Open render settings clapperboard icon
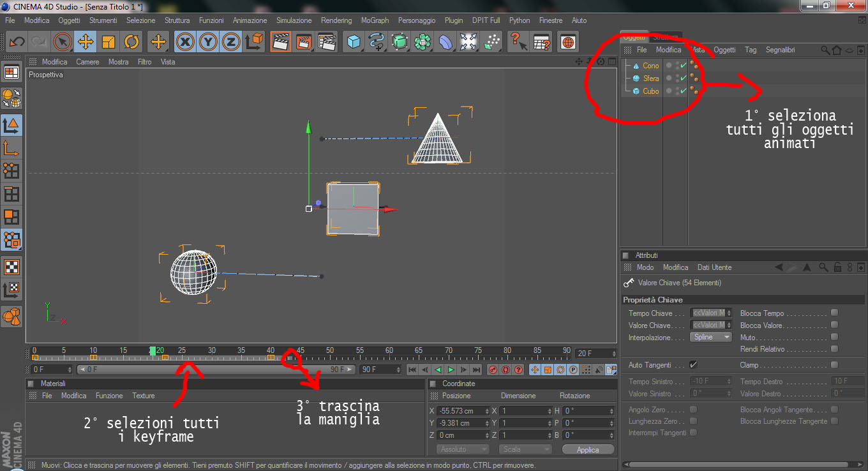This screenshot has height=471, width=868. pyautogui.click(x=327, y=42)
